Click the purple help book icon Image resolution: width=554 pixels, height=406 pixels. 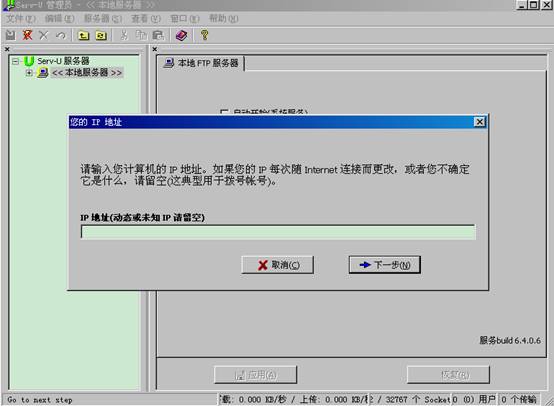(181, 35)
